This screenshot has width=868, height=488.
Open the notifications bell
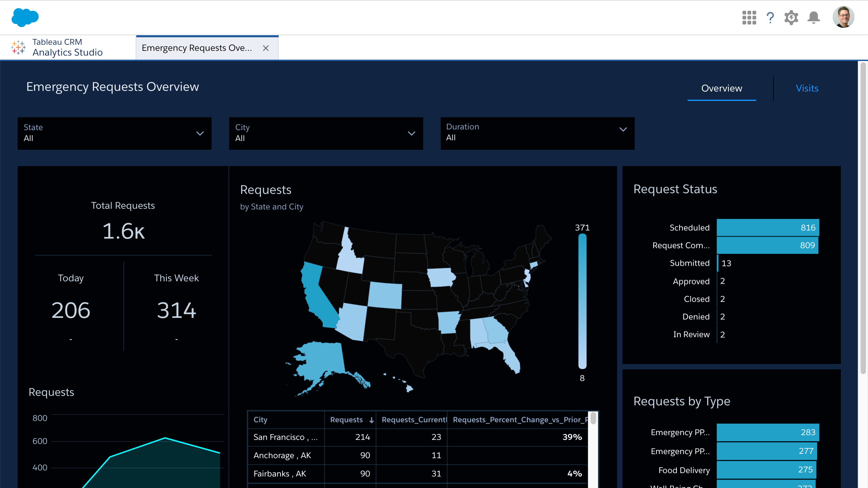tap(813, 18)
